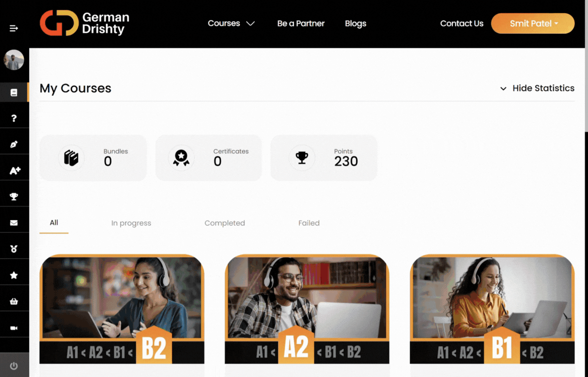Viewport: 588px width, 377px height.
Task: Open the Contact Us link
Action: (x=462, y=24)
